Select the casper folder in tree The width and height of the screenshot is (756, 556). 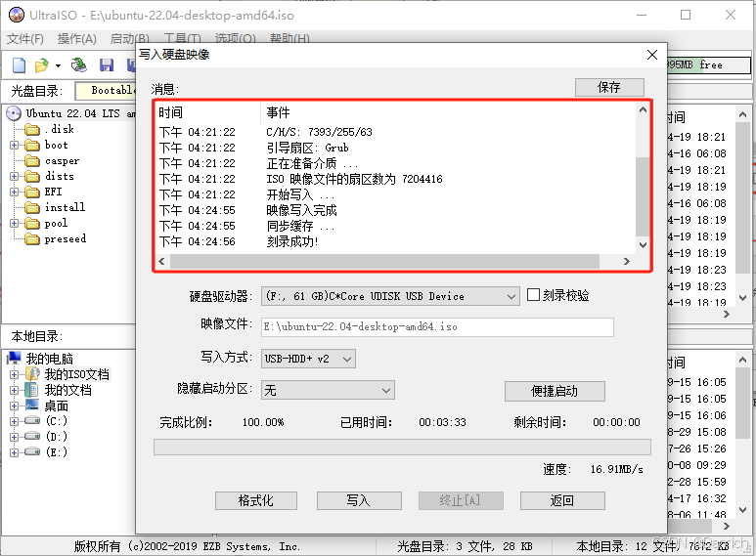pos(62,161)
